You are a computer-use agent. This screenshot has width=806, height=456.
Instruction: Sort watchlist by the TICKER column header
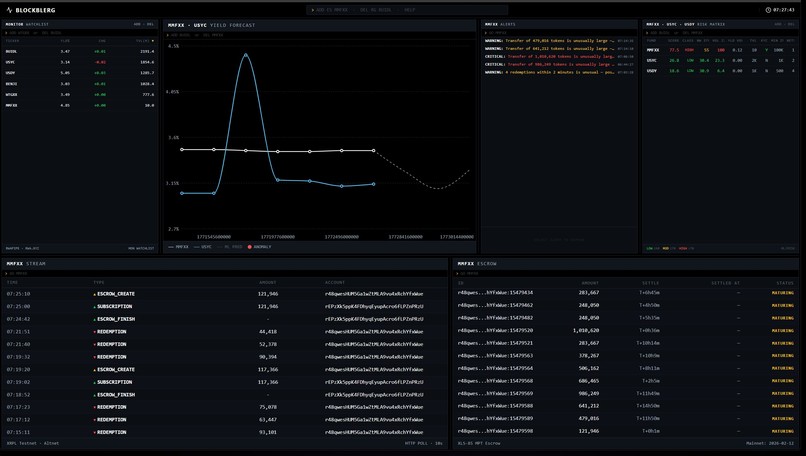coord(12,41)
